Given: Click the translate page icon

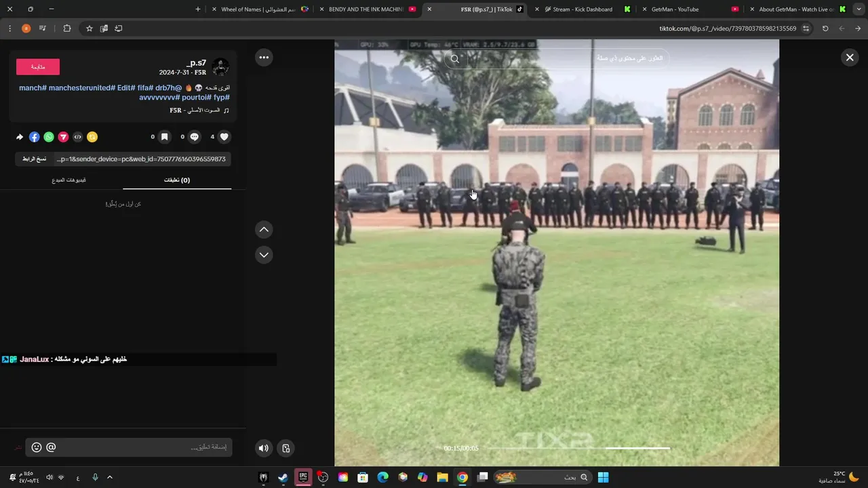Looking at the screenshot, I should (104, 28).
